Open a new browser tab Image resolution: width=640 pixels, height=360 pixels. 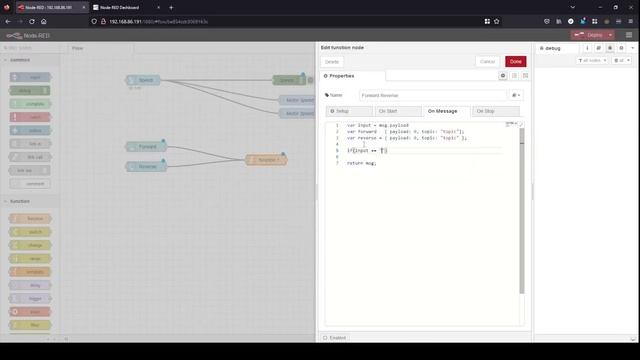(x=171, y=7)
